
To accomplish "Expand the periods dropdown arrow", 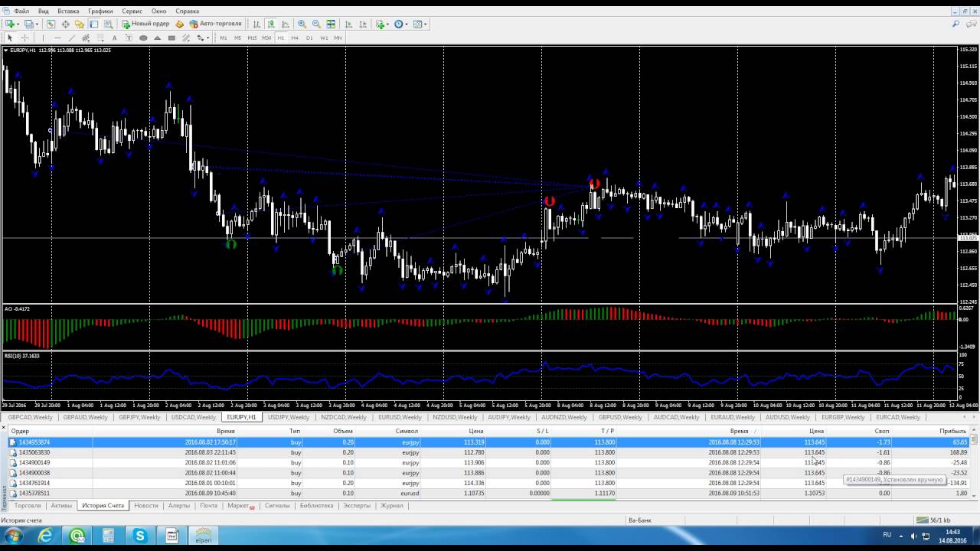I will coord(407,24).
